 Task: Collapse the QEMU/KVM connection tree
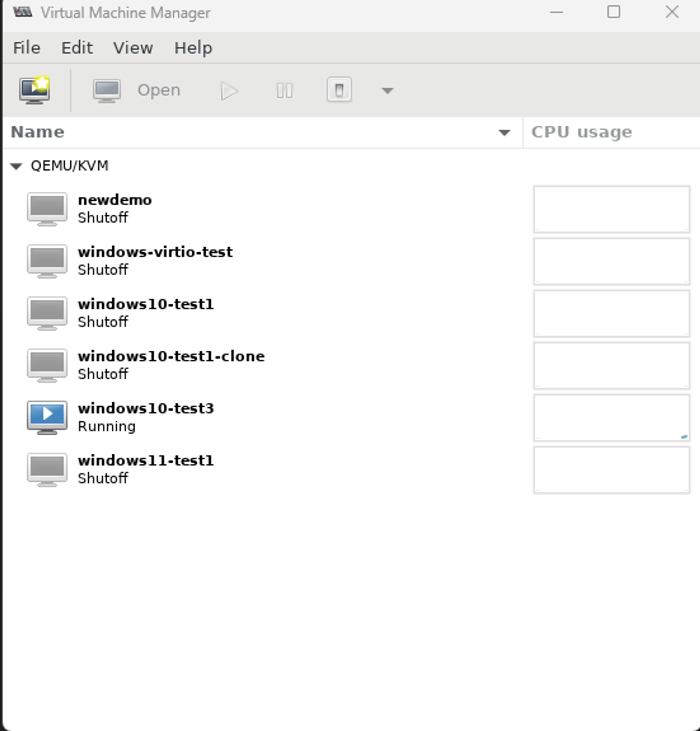[x=16, y=166]
